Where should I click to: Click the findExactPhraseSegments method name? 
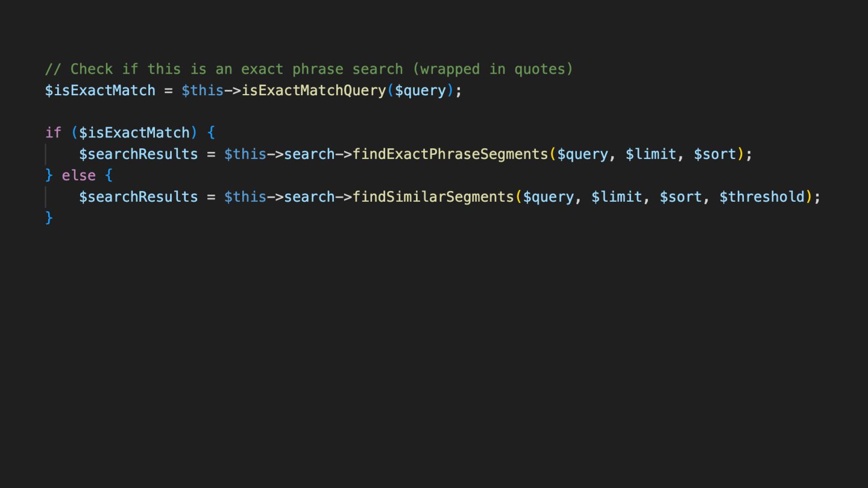pyautogui.click(x=450, y=154)
